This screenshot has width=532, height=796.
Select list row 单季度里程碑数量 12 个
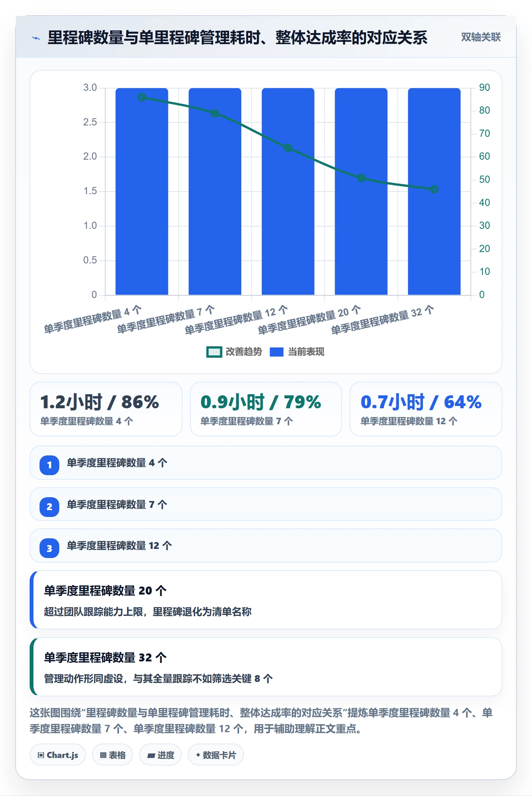pos(266,545)
